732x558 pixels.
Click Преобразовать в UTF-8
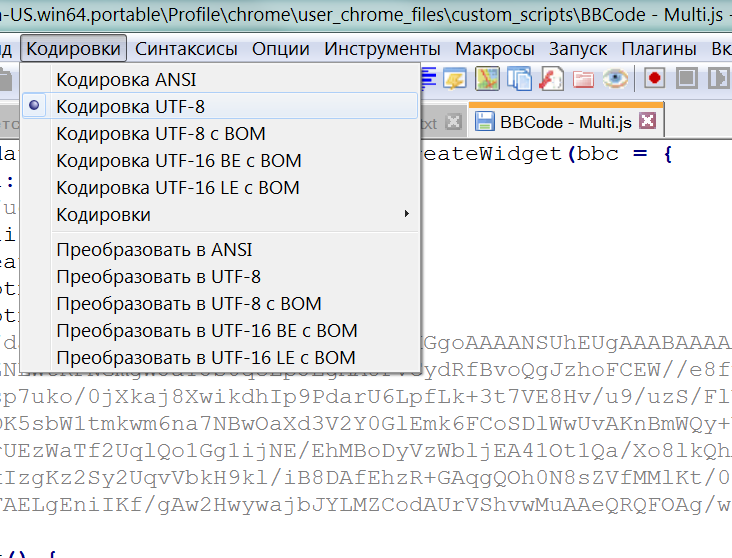pos(158,276)
